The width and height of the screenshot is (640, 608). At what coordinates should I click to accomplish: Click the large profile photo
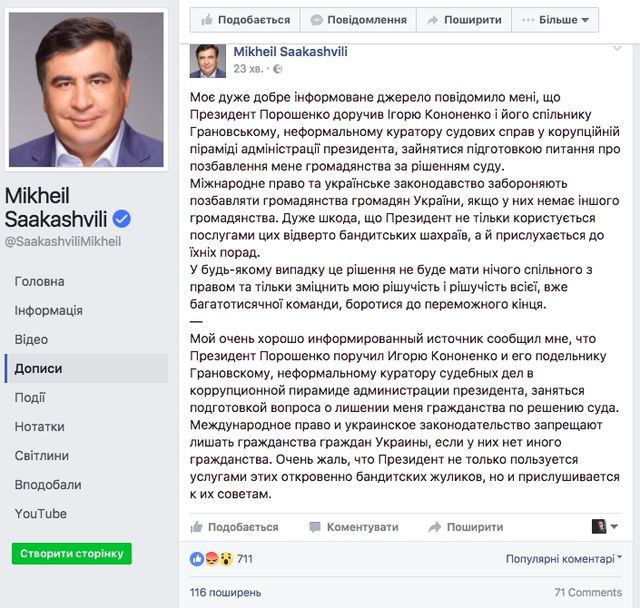pos(87,90)
